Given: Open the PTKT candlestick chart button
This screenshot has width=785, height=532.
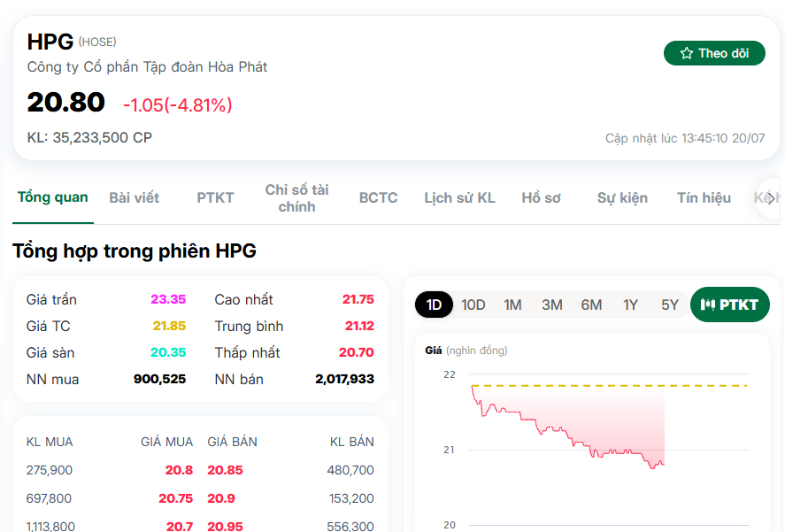Looking at the screenshot, I should click(729, 305).
